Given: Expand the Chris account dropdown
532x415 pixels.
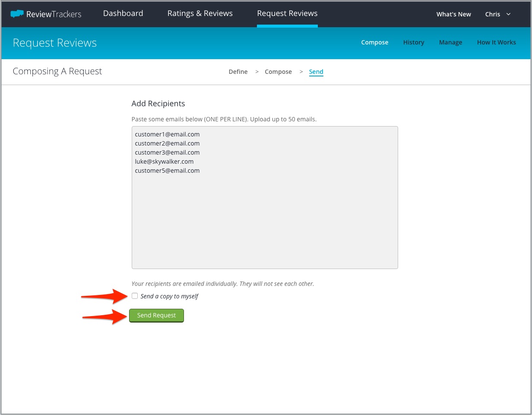Looking at the screenshot, I should [498, 14].
